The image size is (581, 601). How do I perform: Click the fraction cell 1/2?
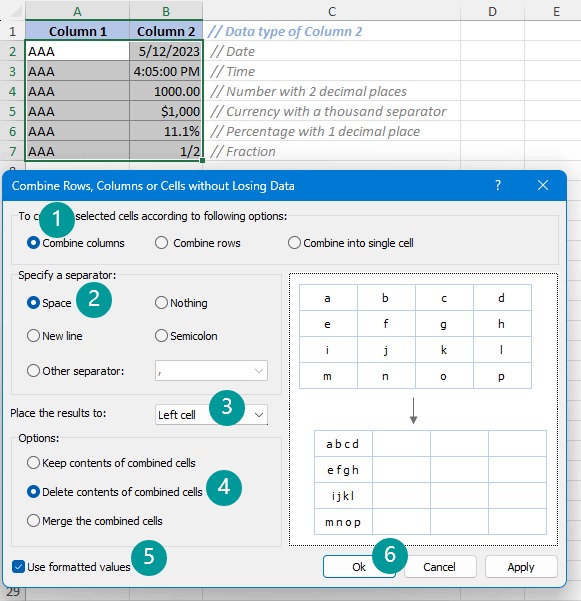(x=166, y=151)
